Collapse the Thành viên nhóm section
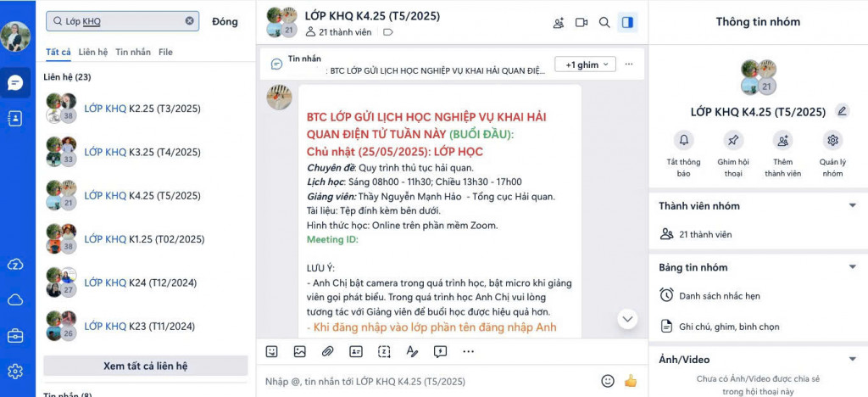 point(852,205)
